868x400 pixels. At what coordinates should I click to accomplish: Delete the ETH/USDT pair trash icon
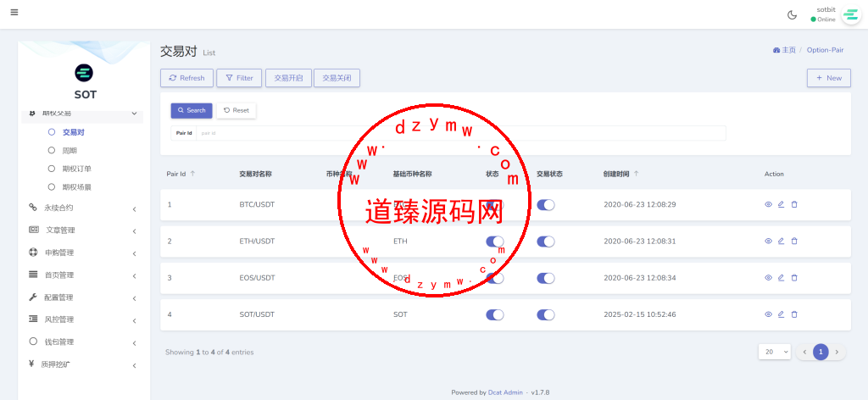pos(794,241)
